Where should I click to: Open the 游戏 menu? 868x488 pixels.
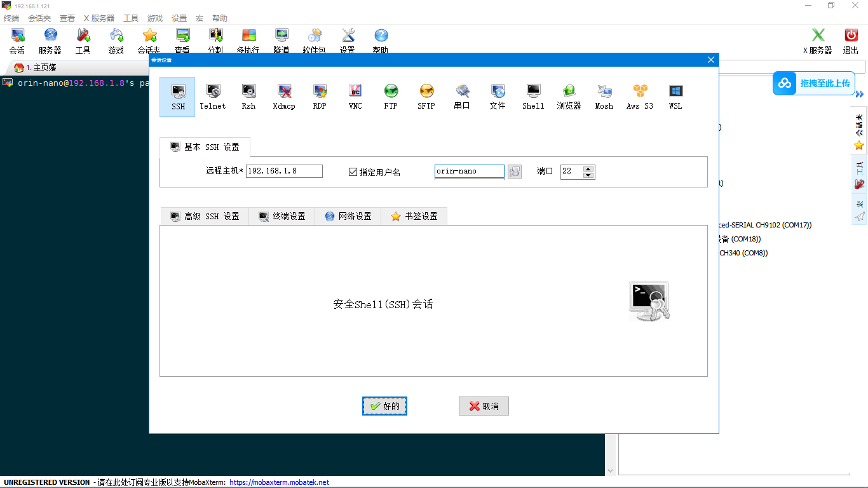(154, 18)
